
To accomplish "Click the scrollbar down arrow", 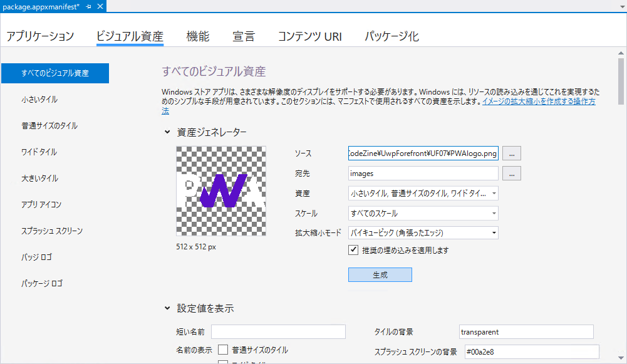I will tap(621, 358).
